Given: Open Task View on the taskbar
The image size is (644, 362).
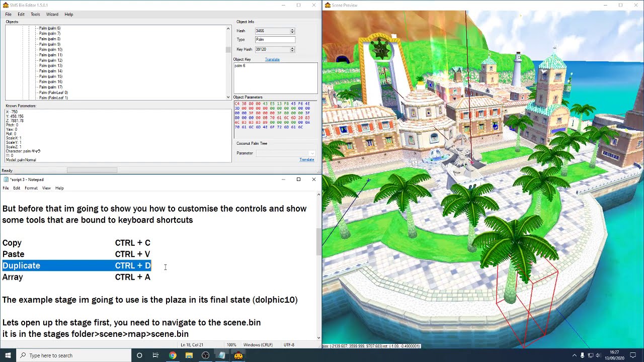Looking at the screenshot, I should coord(155,355).
